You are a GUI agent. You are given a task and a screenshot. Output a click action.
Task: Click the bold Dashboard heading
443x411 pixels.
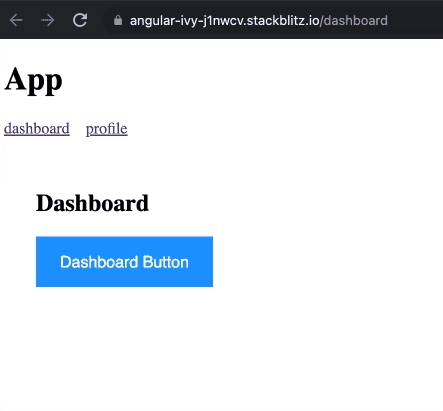92,203
